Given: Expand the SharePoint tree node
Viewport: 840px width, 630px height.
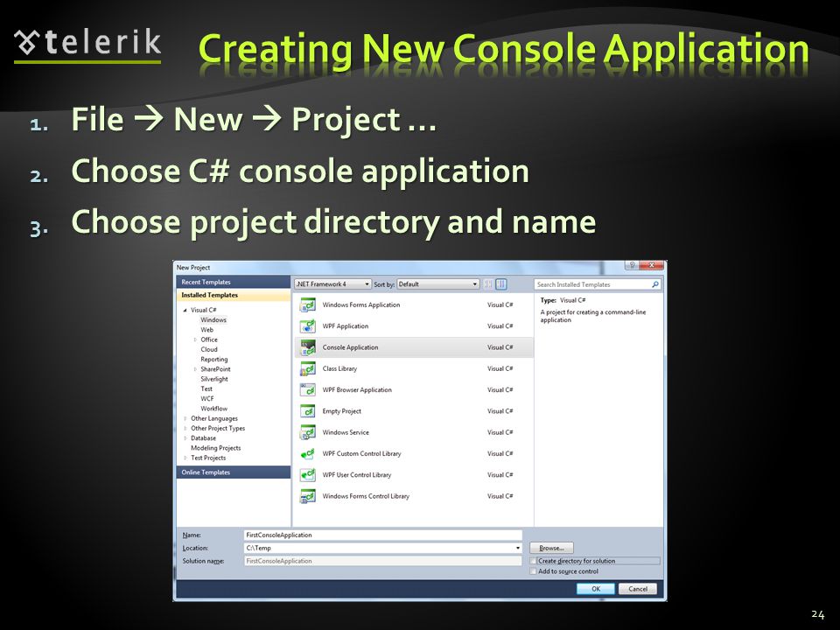Looking at the screenshot, I should pos(195,369).
